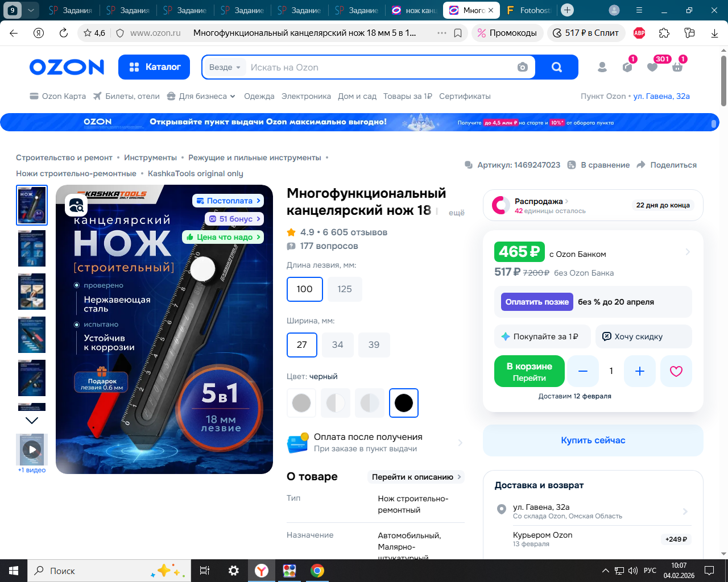Screen dimensions: 728x582
Task: Open the profile account icon
Action: pyautogui.click(x=602, y=67)
